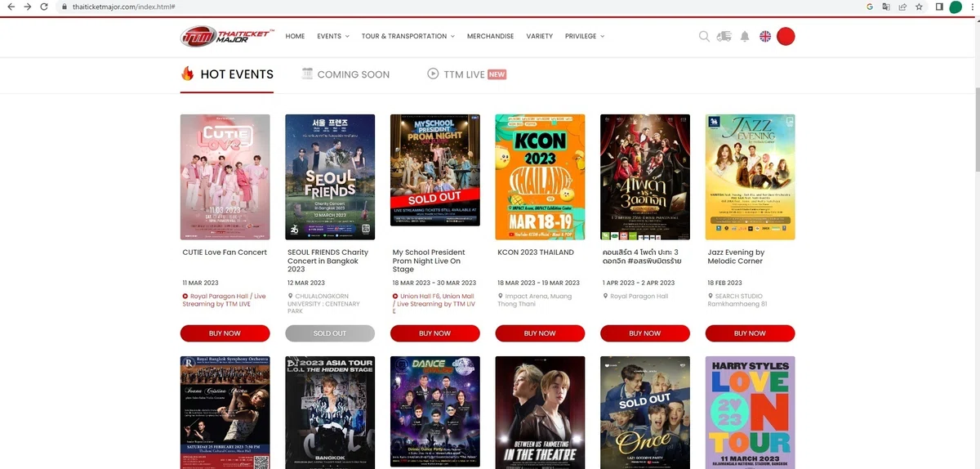Open the CUTIE Love poster thumbnail

(225, 176)
